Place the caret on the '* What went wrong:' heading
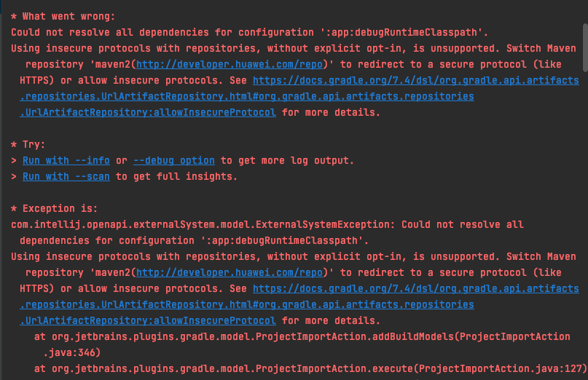588x380 pixels. (x=63, y=17)
